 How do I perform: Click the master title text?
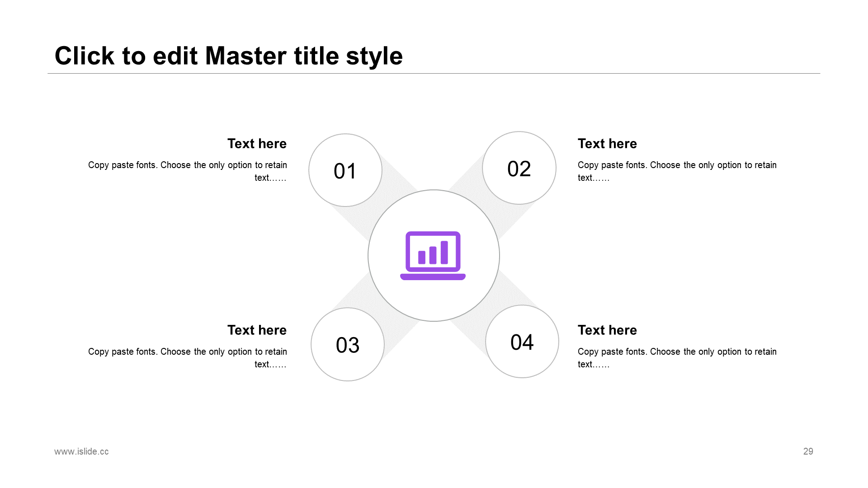pyautogui.click(x=228, y=56)
